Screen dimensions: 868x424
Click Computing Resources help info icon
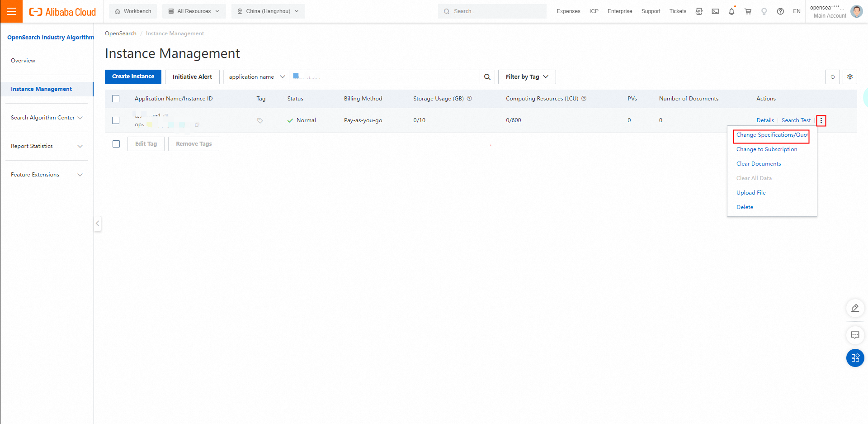point(584,99)
